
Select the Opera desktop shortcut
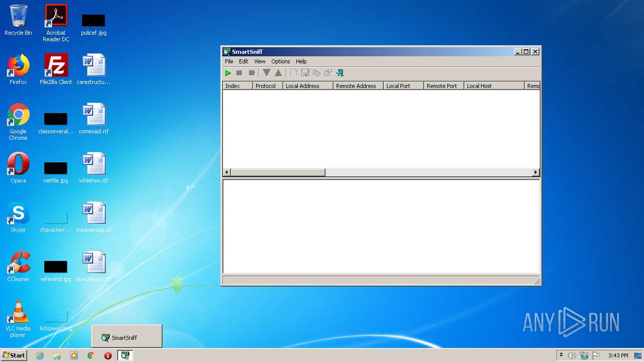(x=18, y=168)
